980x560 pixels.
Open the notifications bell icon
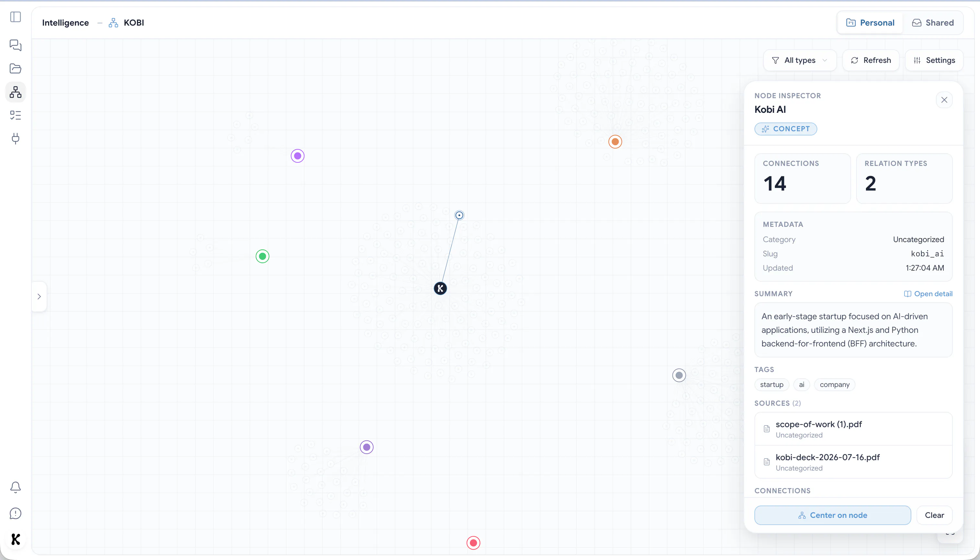click(x=15, y=487)
